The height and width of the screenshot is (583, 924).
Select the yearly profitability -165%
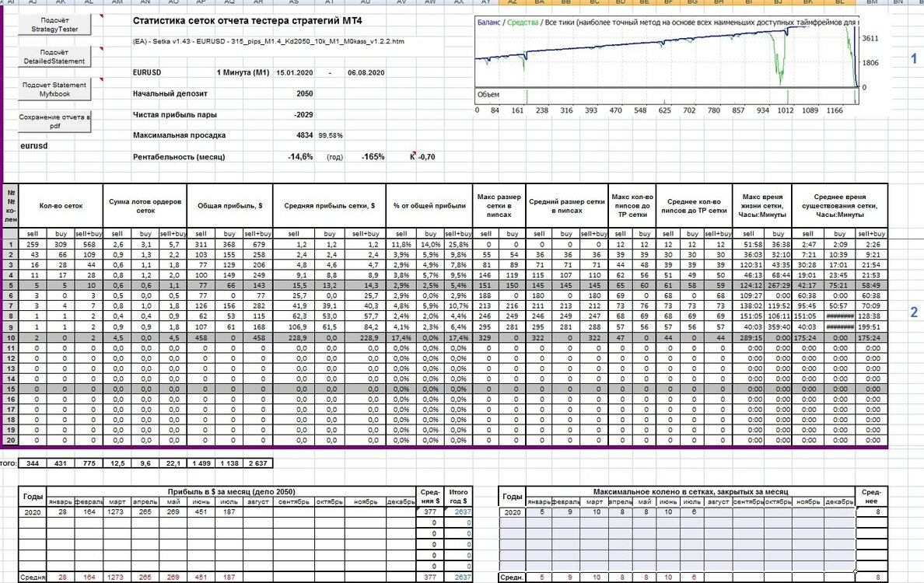click(x=373, y=157)
